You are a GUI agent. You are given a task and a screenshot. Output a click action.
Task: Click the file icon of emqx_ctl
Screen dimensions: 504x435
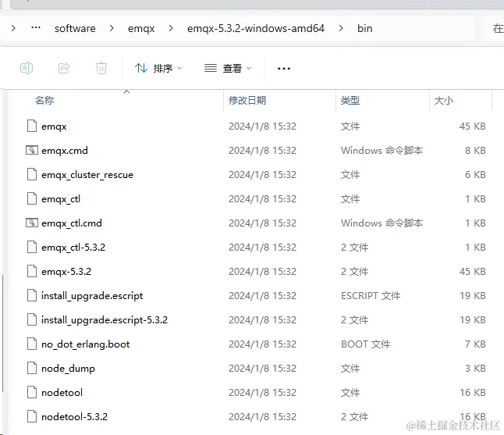click(x=32, y=198)
